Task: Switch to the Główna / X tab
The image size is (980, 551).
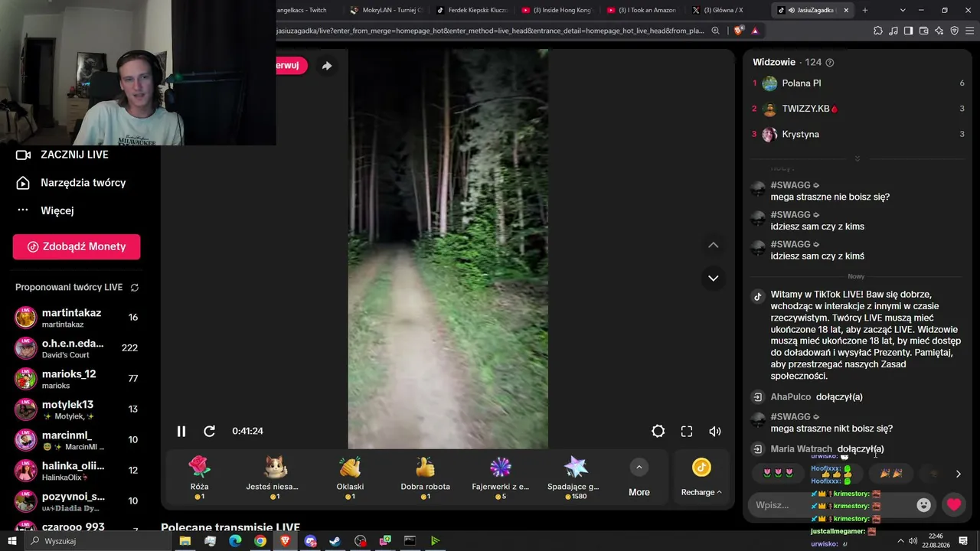Action: pyautogui.click(x=723, y=10)
